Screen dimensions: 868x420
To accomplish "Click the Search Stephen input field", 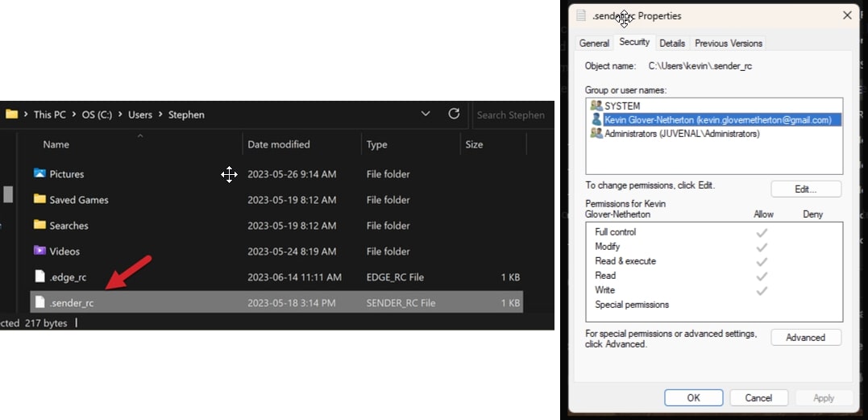I will [x=513, y=115].
